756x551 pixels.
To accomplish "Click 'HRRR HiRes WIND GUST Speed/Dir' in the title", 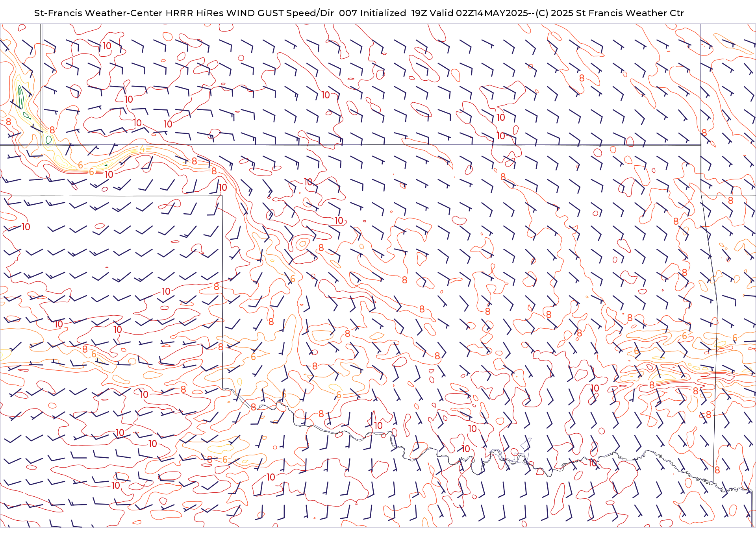I will 250,13.
